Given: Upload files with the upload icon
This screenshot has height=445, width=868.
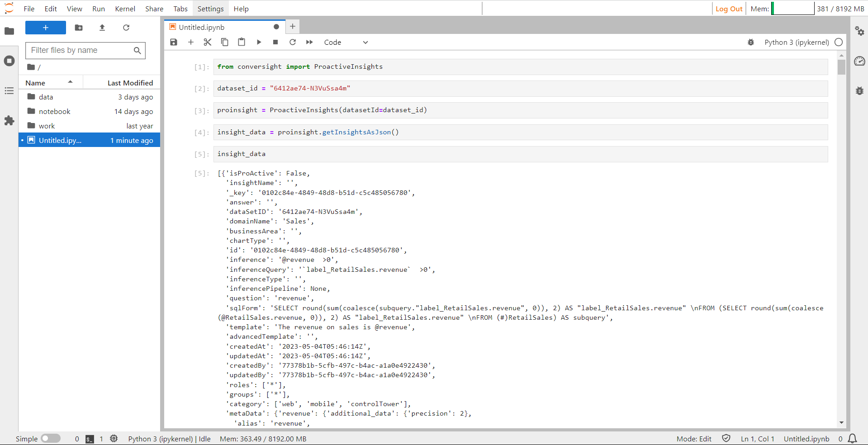Looking at the screenshot, I should tap(102, 28).
